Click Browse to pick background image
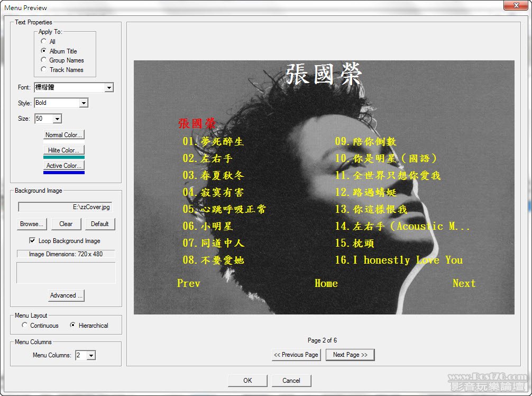532x396 pixels. pyautogui.click(x=32, y=224)
